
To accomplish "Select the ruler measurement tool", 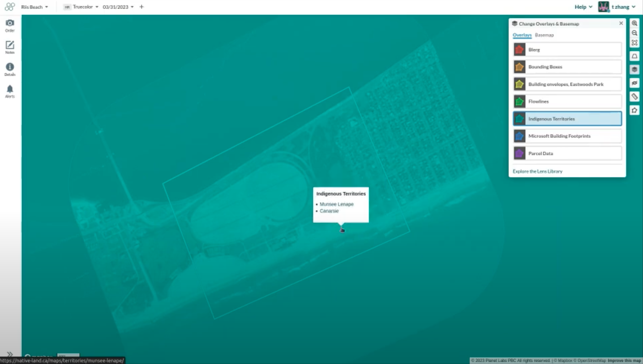I will (x=634, y=97).
